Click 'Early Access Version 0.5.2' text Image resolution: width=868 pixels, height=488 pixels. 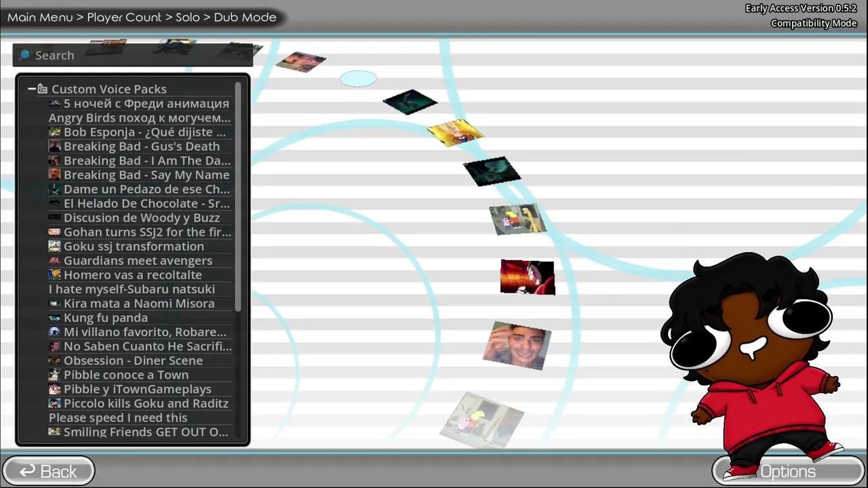[801, 8]
